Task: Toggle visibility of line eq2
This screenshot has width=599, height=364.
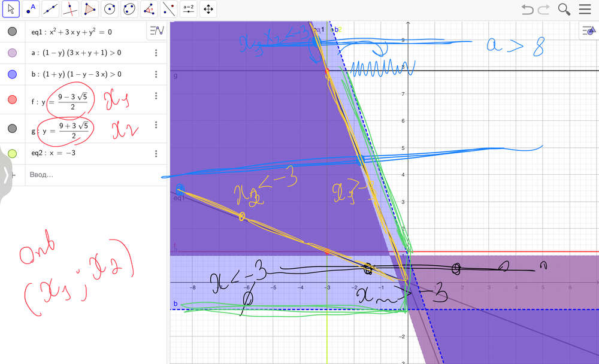Action: 12,153
